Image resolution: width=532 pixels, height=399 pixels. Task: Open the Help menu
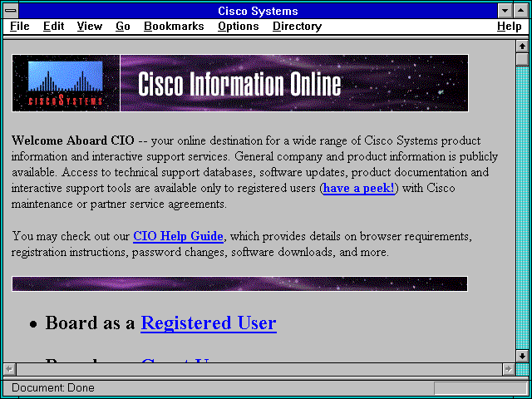tap(509, 27)
